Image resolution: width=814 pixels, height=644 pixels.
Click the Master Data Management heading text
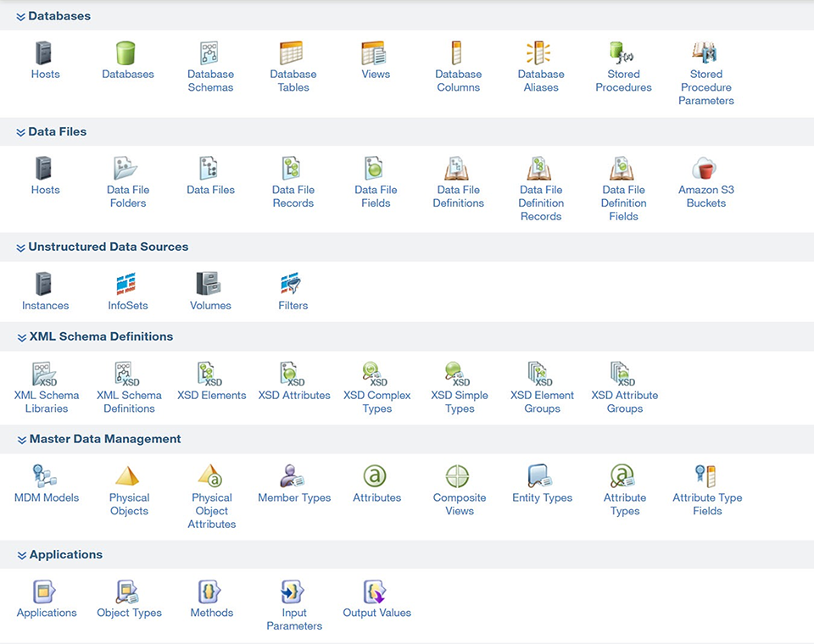(x=105, y=439)
